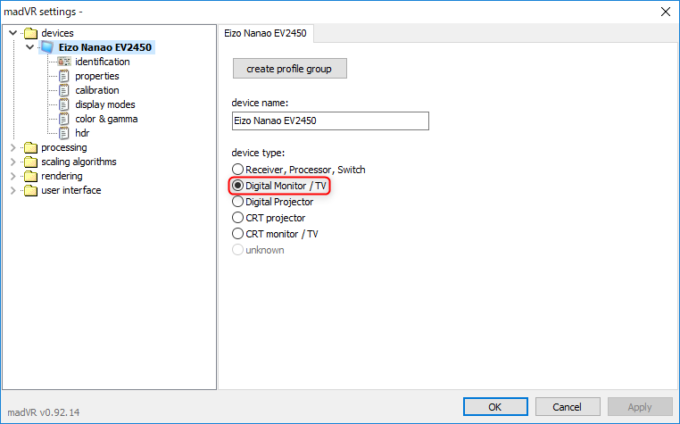680x424 pixels.
Task: Click the identification page icon
Action: click(x=65, y=62)
